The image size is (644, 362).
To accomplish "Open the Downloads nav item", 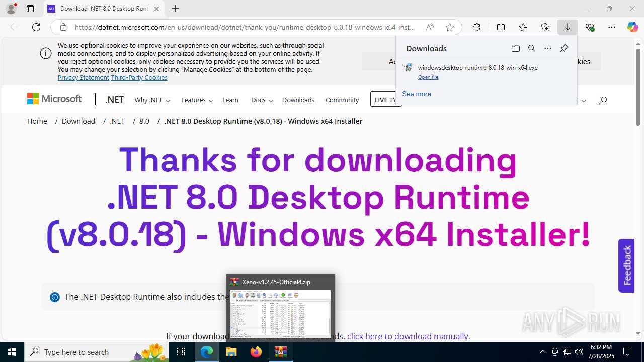I will [298, 100].
